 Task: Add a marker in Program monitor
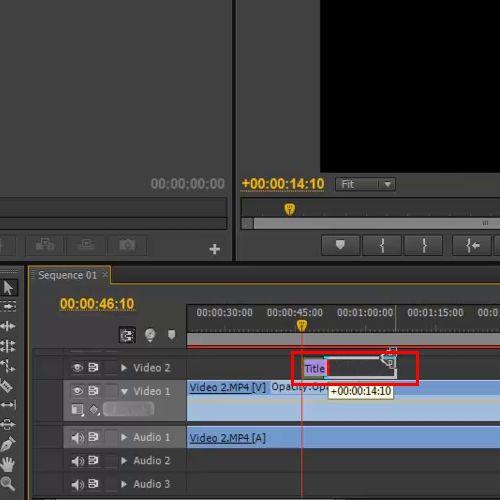[340, 245]
